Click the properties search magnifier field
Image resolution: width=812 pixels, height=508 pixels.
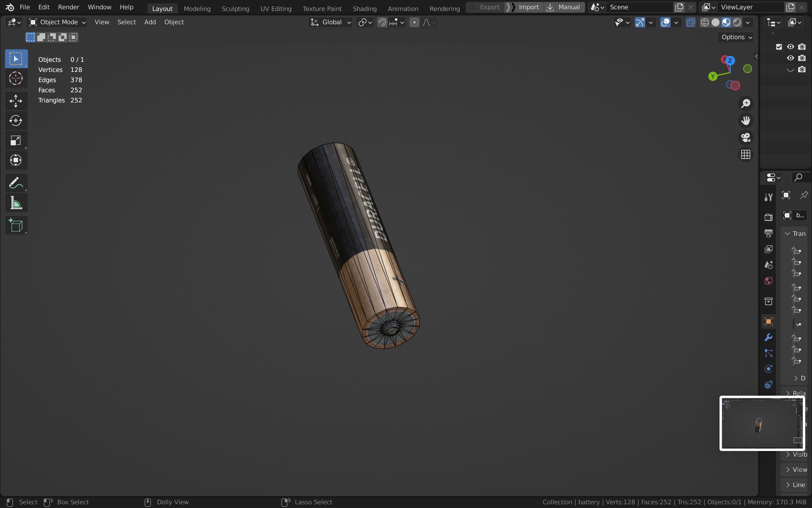[x=801, y=178]
